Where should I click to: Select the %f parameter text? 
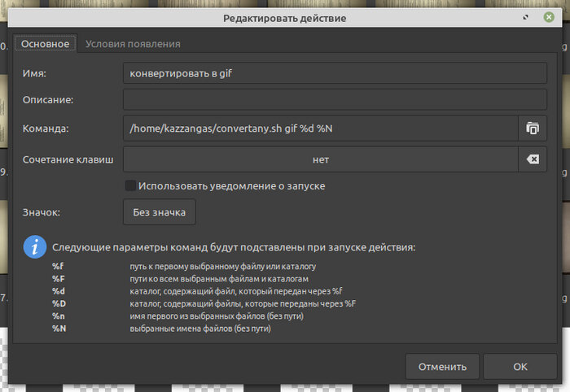[58, 266]
